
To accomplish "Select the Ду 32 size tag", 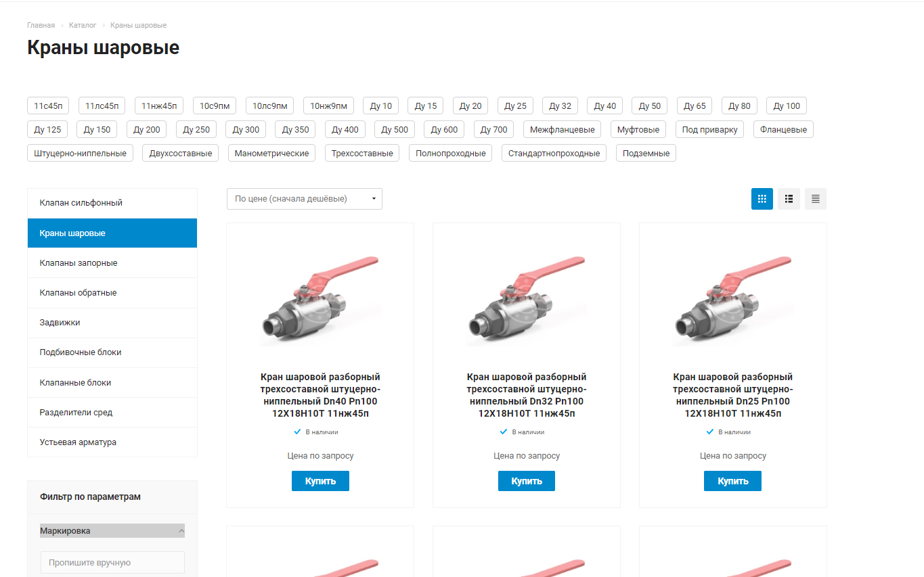I will (x=560, y=106).
